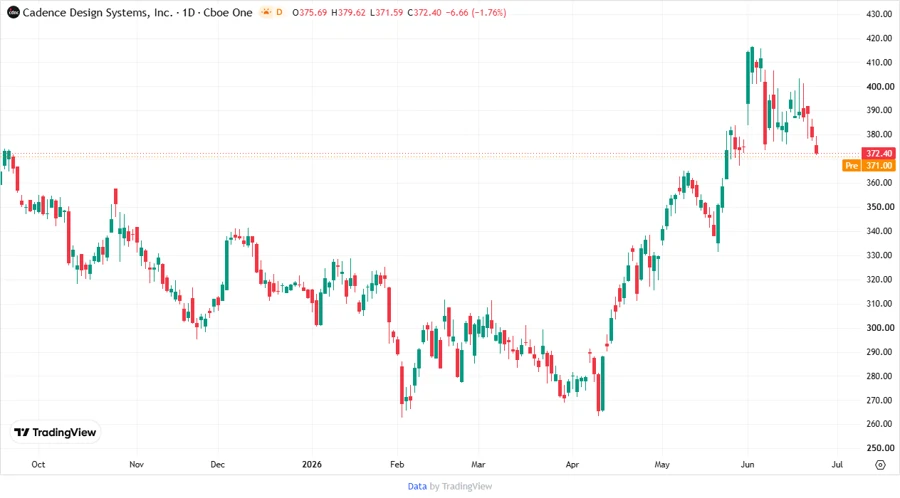Click the Cadence Design Systems, Inc. title
Viewport: 900px width, 498px height.
(98, 12)
